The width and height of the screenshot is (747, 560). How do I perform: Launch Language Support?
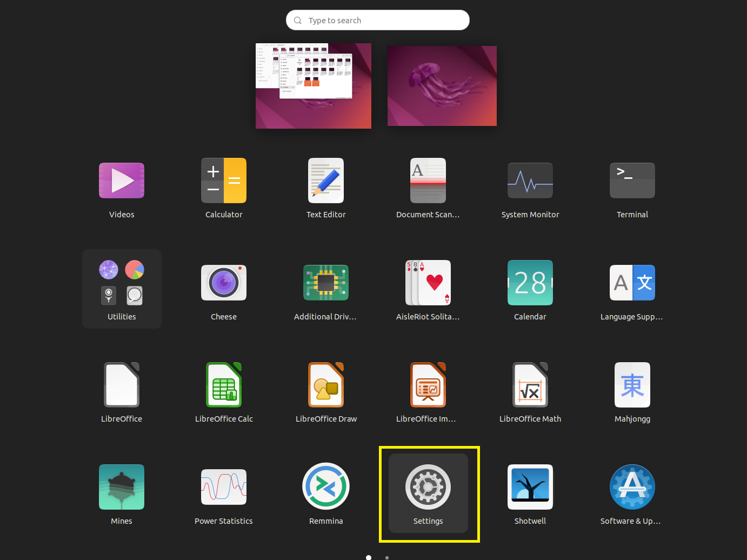click(632, 283)
